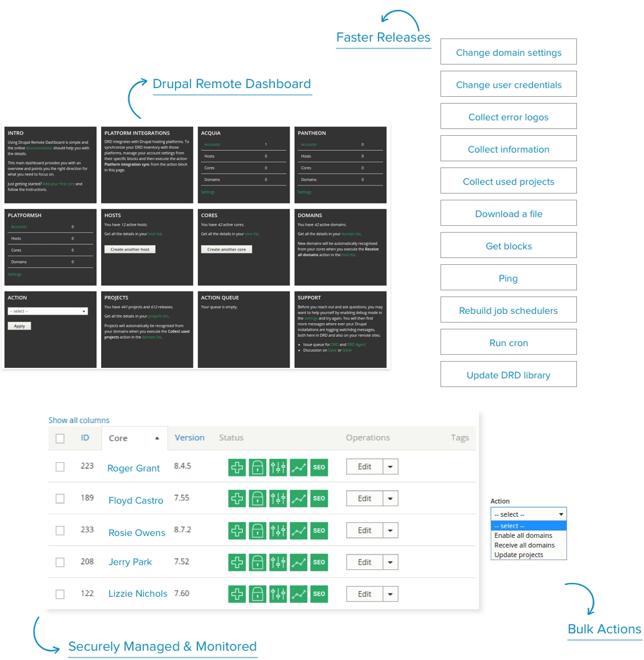Click "Create another core" in the CORES block

[x=226, y=249]
